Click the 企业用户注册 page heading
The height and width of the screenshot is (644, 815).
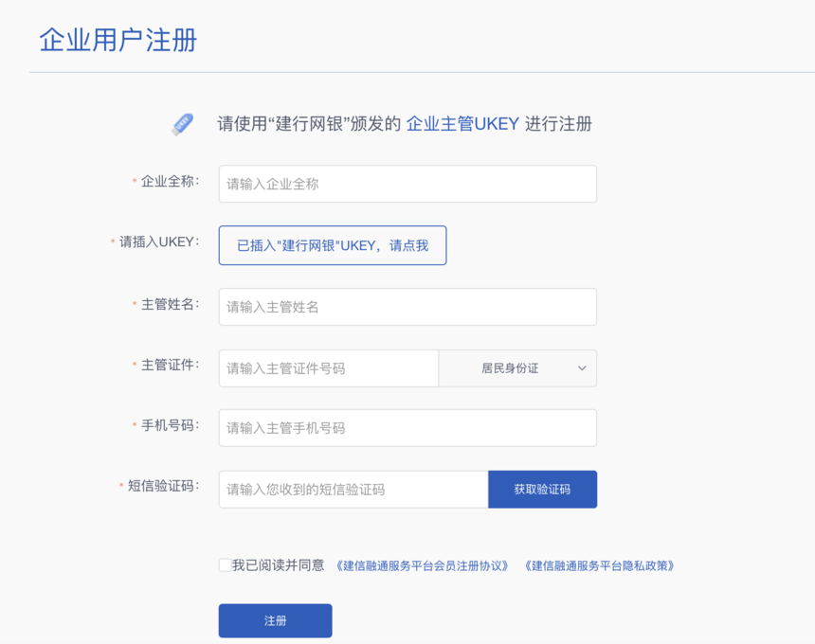pyautogui.click(x=118, y=40)
